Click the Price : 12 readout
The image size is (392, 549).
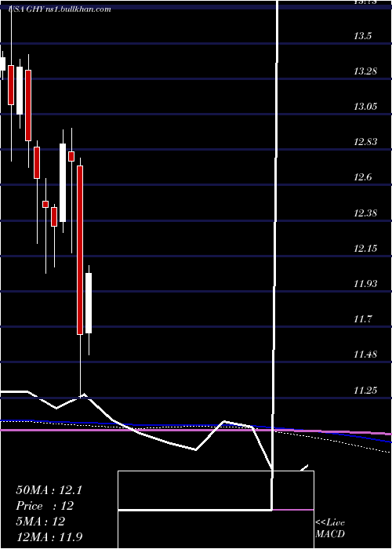click(45, 506)
